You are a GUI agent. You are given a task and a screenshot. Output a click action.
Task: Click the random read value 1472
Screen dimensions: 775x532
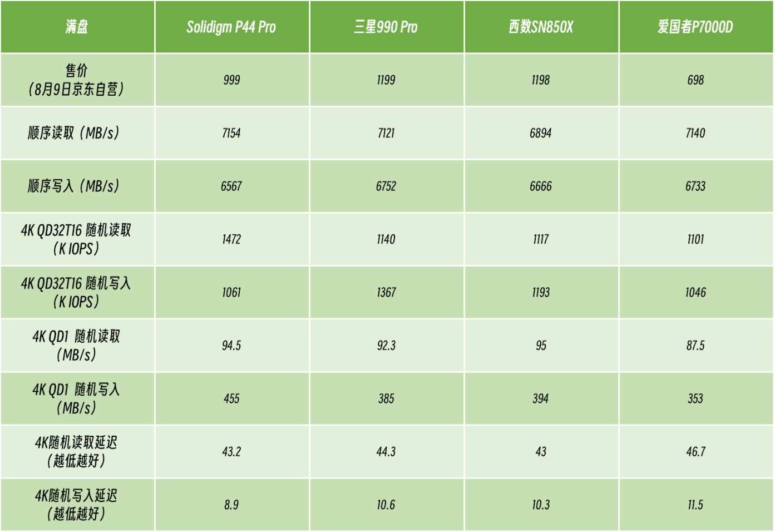tap(231, 239)
